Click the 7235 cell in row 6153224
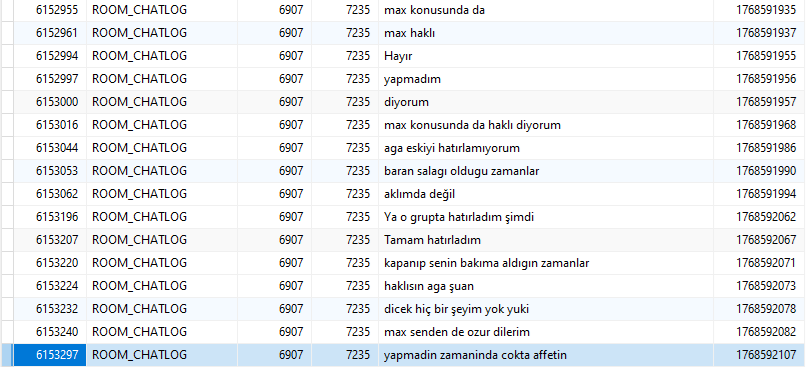The image size is (810, 367). point(345,286)
